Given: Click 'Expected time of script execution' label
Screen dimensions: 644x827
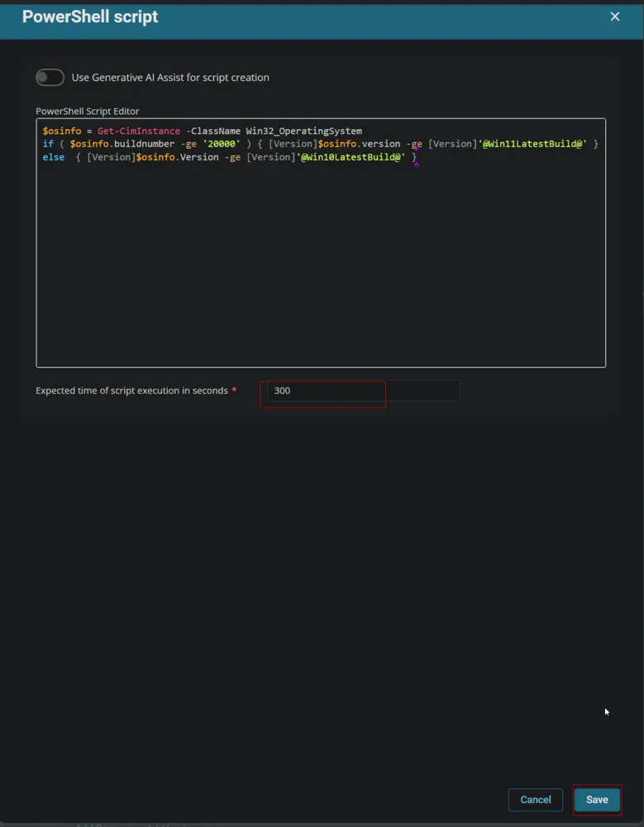Looking at the screenshot, I should click(132, 391).
